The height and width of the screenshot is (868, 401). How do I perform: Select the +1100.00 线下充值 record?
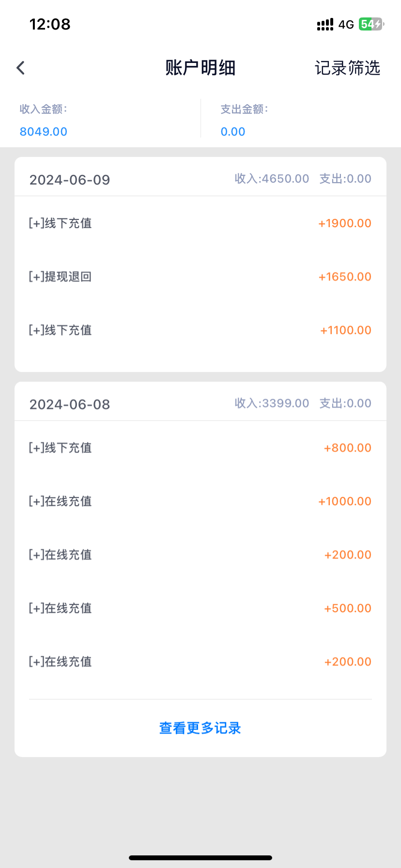pyautogui.click(x=200, y=330)
